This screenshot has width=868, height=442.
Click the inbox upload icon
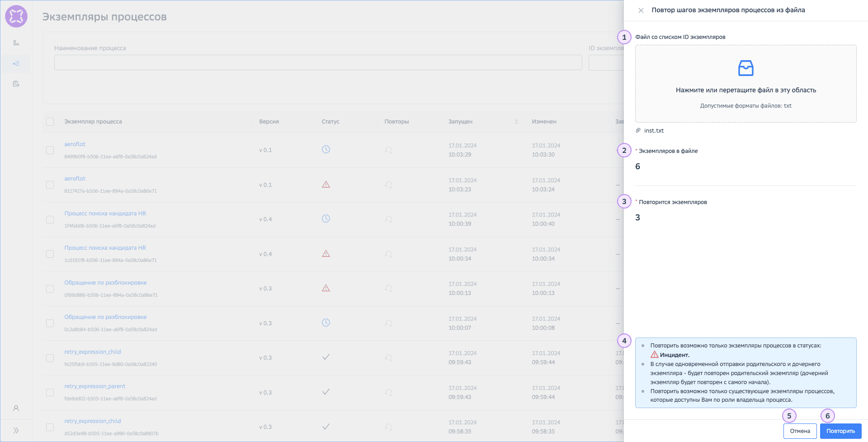click(745, 68)
